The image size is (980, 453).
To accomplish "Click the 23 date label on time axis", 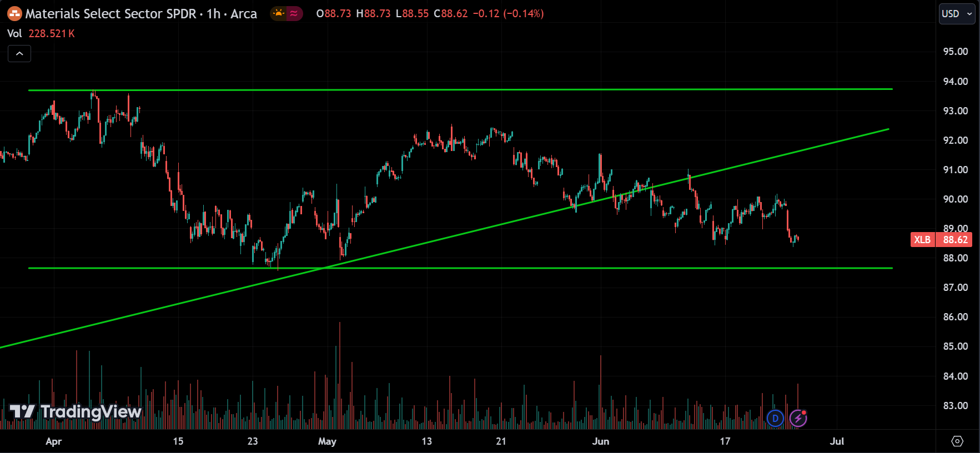I will point(253,441).
